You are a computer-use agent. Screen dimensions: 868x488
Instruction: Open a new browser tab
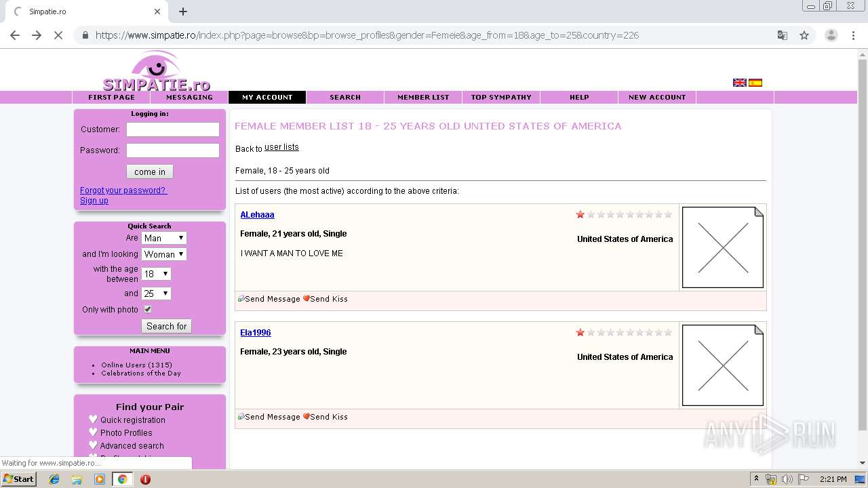click(183, 12)
